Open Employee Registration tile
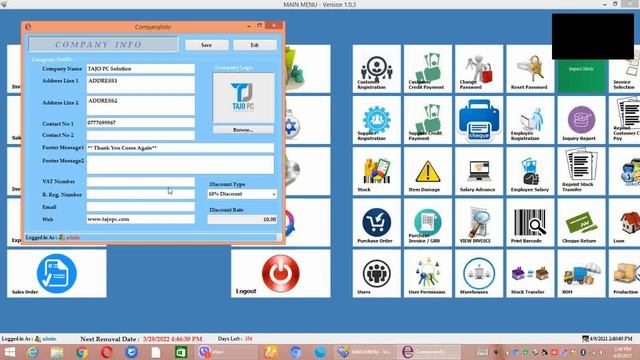Image resolution: width=640 pixels, height=360 pixels. (530, 120)
